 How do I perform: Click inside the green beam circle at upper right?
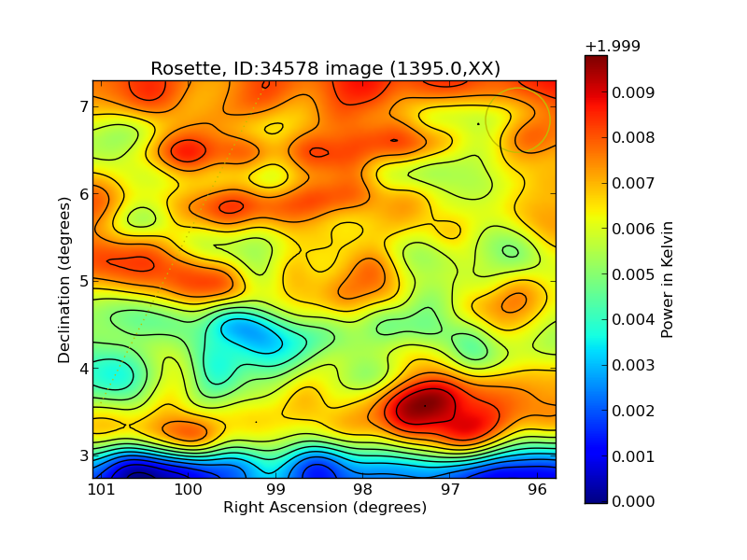518,120
